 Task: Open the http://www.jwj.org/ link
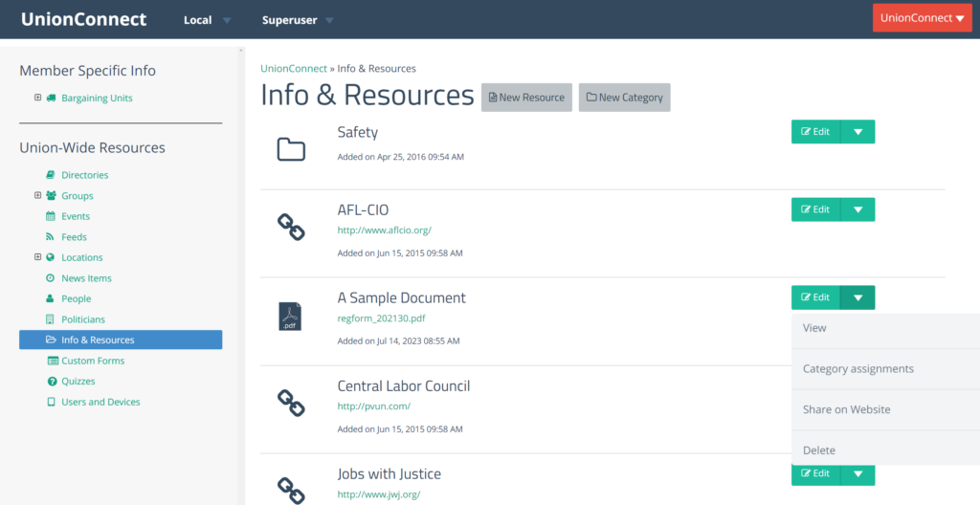click(379, 494)
